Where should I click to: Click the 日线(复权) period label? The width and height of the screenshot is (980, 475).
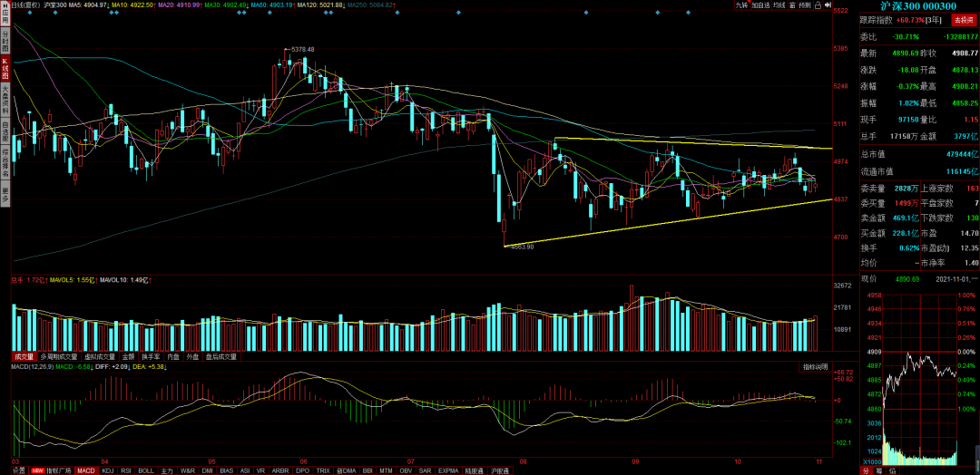(26, 5)
